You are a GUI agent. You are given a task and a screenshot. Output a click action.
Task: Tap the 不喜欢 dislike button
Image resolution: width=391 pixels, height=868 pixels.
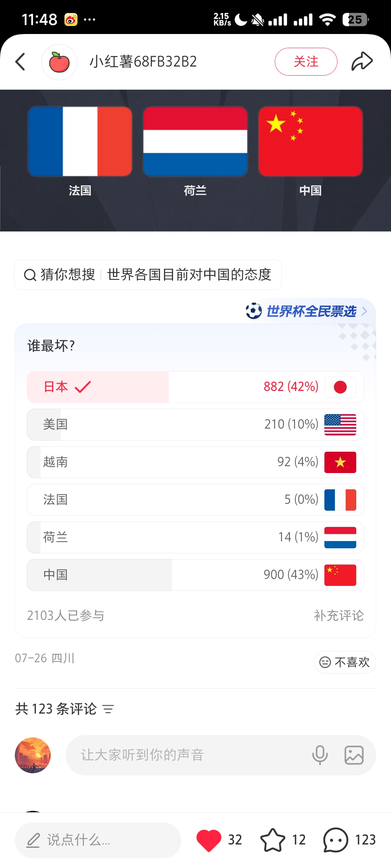345,662
